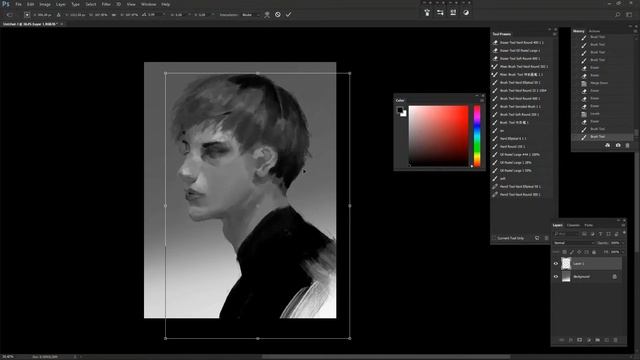This screenshot has width=640, height=360.
Task: Commit the transform with the checkmark
Action: [289, 14]
